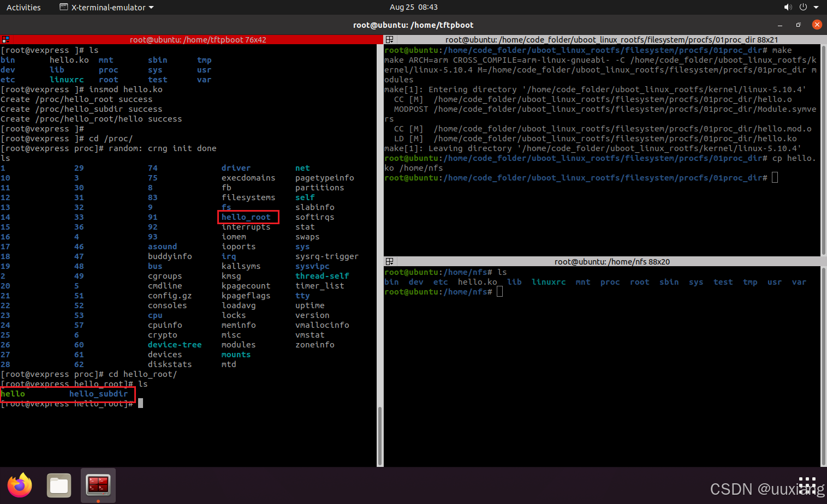
Task: Click cursor at hello_root prompt
Action: [140, 403]
